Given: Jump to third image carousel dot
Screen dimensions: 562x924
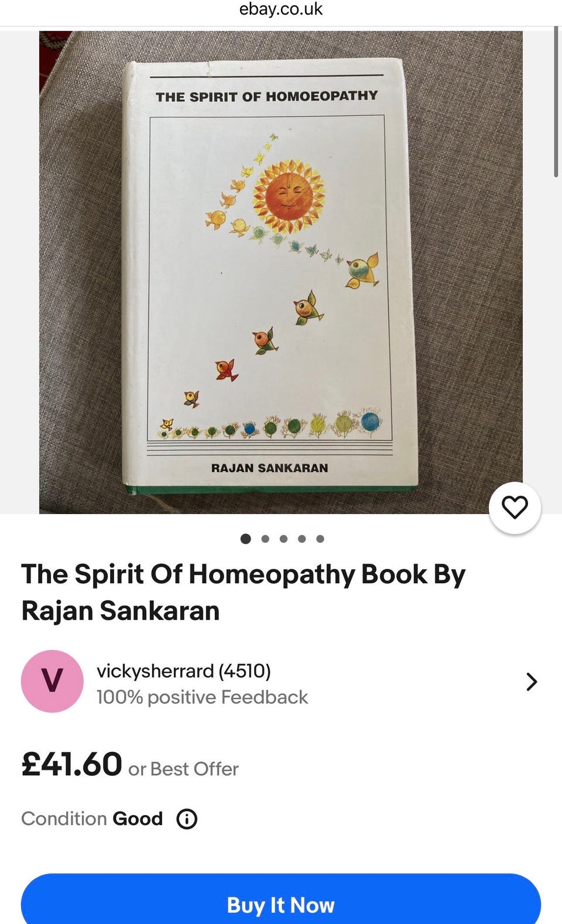Looking at the screenshot, I should click(283, 539).
